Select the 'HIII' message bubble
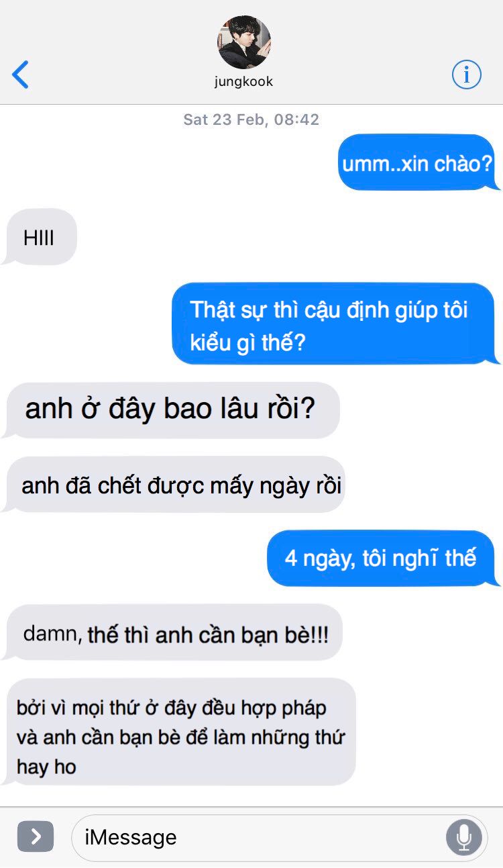Image resolution: width=503 pixels, height=868 pixels. [x=40, y=237]
